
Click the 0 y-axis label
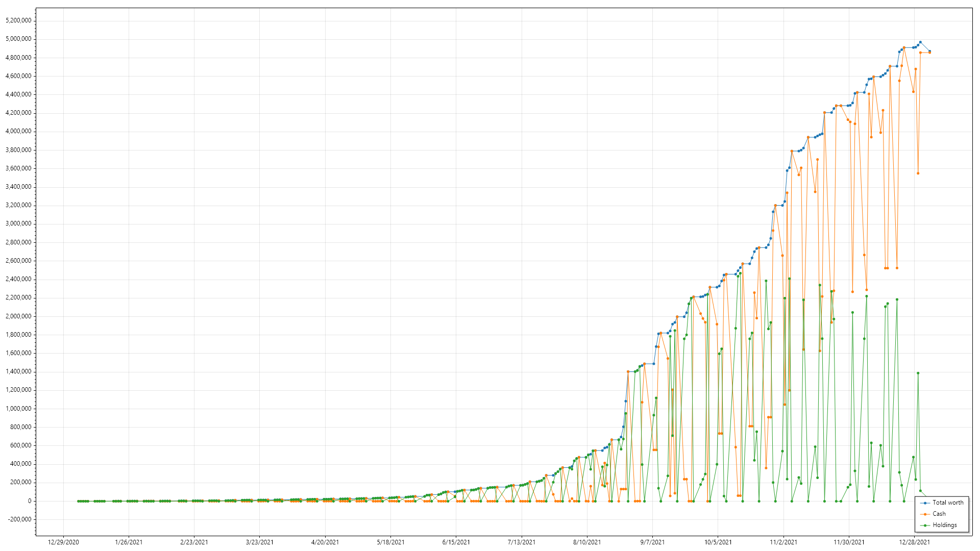[x=30, y=501]
